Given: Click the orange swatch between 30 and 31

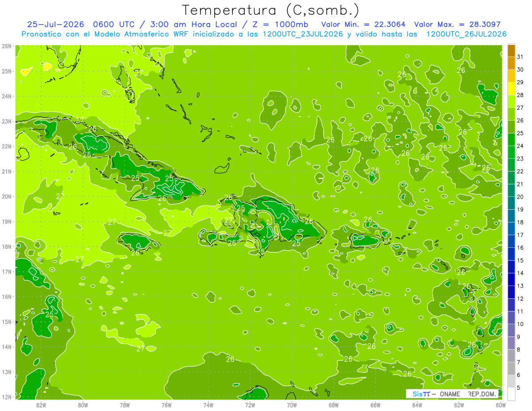Looking at the screenshot, I should [x=511, y=63].
